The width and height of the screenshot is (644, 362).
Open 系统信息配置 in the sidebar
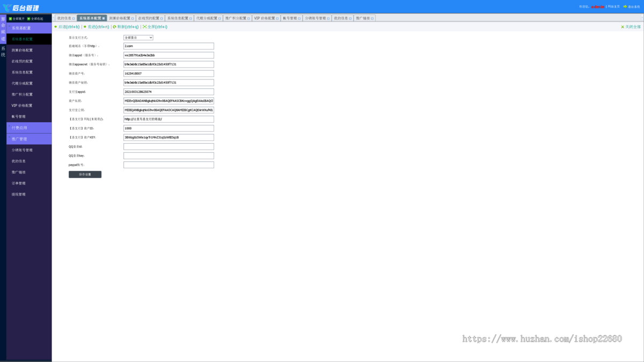click(29, 72)
